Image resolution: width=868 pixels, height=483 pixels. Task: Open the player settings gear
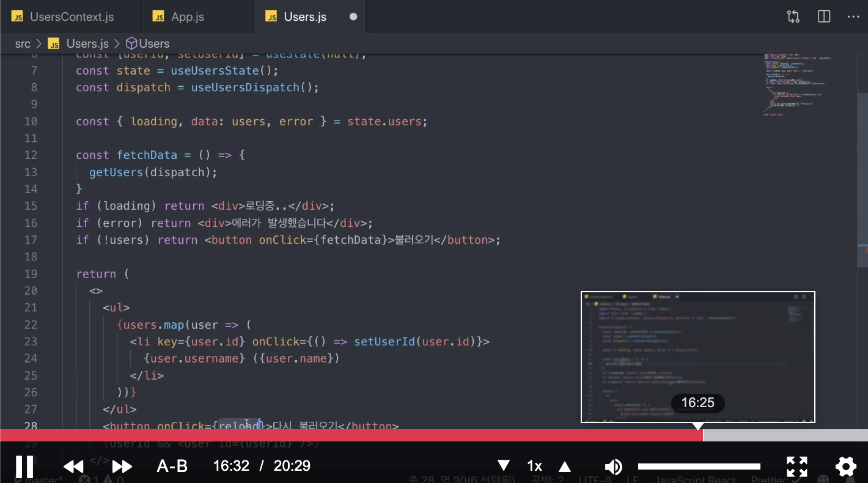846,466
